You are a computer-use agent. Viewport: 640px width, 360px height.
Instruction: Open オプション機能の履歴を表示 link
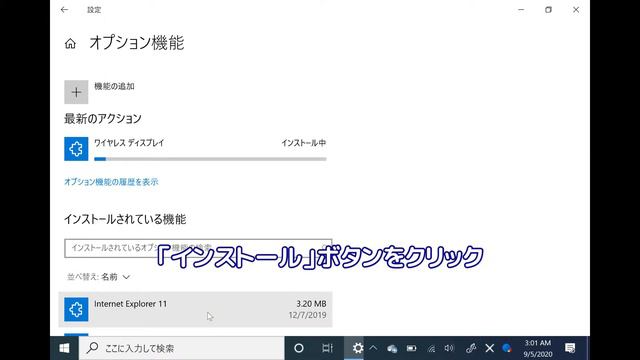[x=111, y=182]
